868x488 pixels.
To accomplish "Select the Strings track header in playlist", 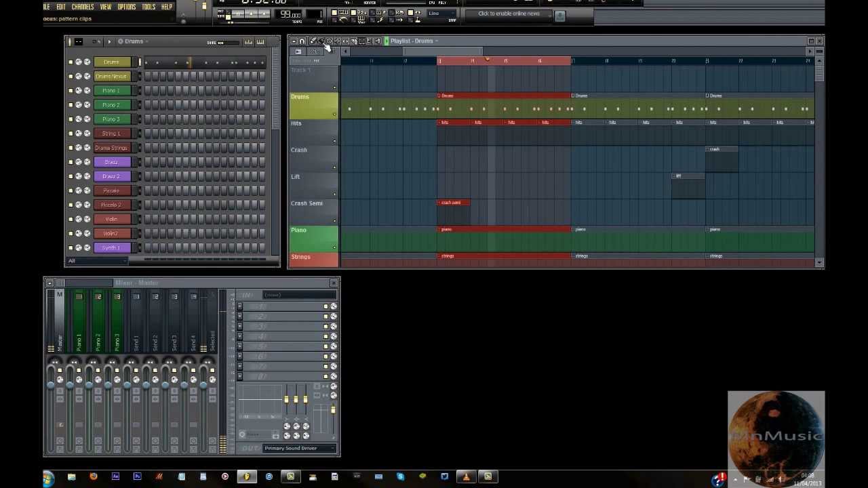I will click(x=313, y=260).
